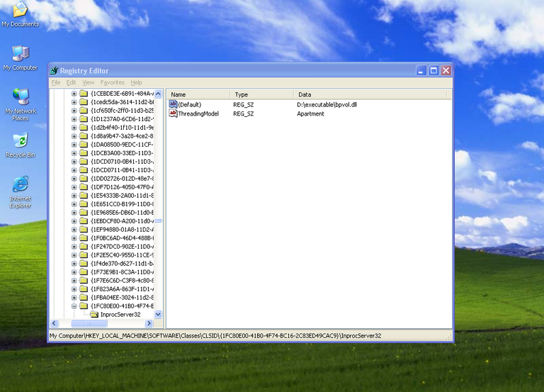Click the Registry Editor title bar icon
The height and width of the screenshot is (392, 544).
(54, 71)
